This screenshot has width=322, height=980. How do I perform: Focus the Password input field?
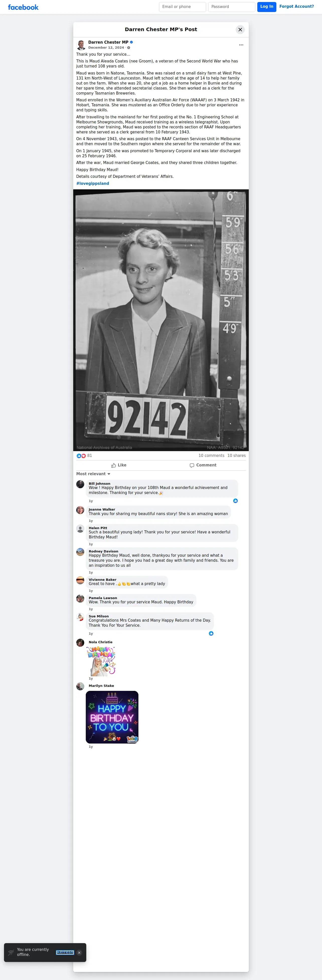coord(231,7)
